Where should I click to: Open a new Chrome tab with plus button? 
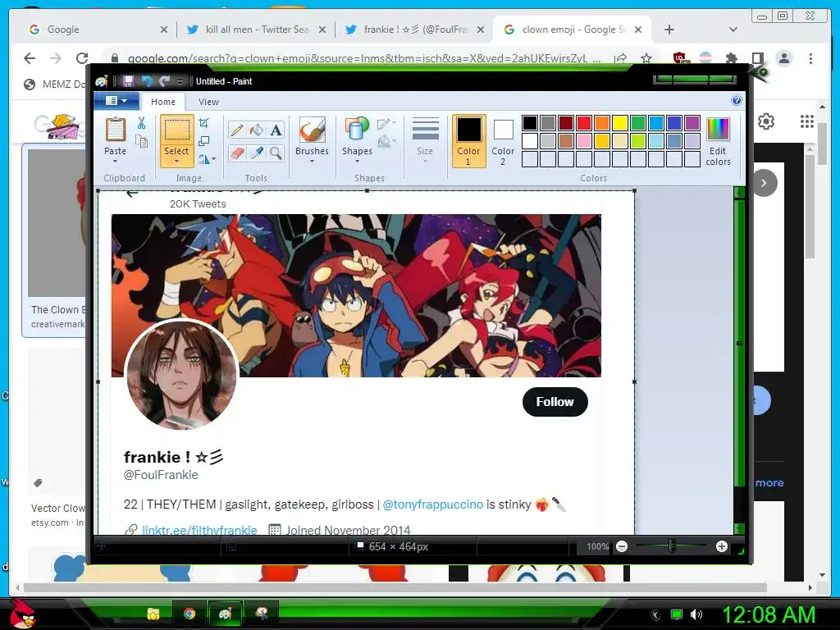[669, 30]
